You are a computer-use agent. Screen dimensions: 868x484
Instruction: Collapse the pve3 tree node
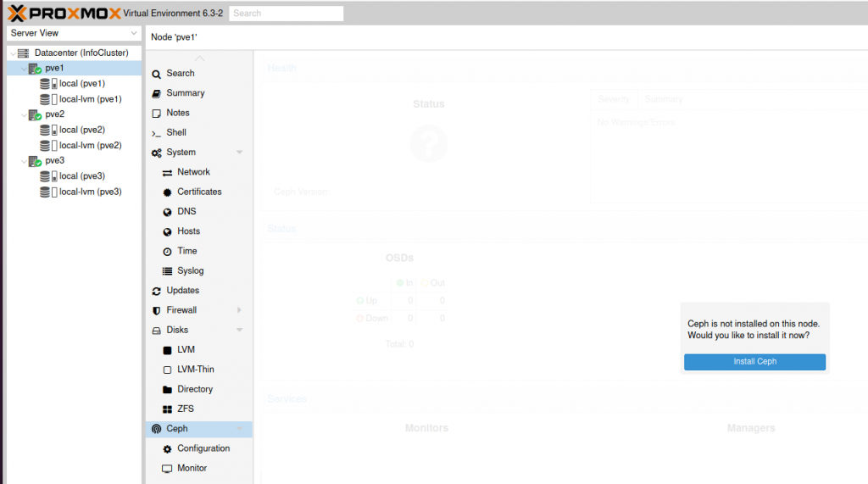[24, 162]
